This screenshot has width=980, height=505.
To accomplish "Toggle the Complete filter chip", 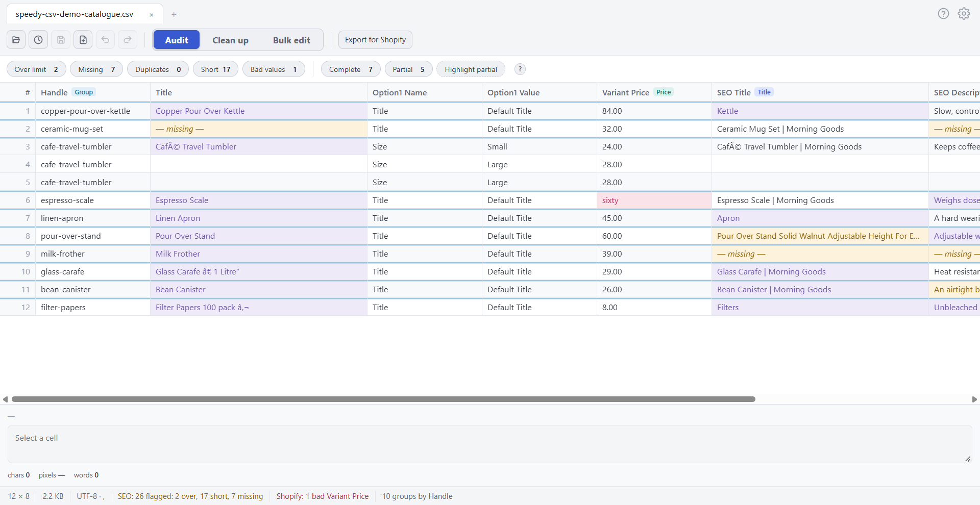I will (x=351, y=69).
